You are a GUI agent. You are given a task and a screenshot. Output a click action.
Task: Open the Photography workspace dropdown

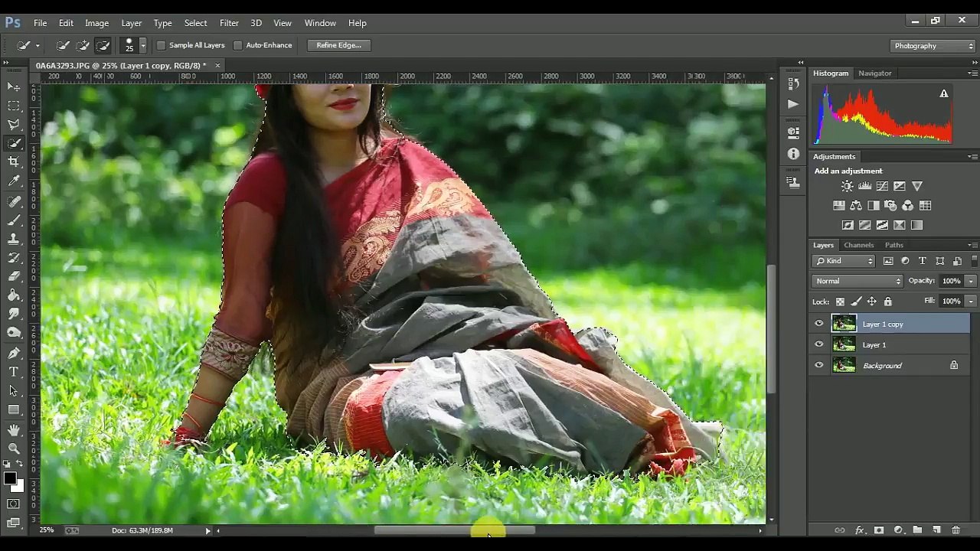[x=933, y=46]
